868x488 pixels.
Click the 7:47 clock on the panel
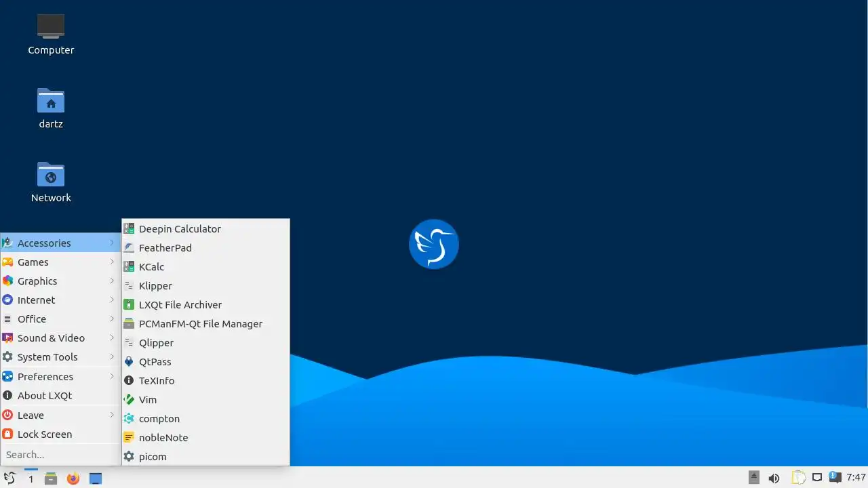(x=856, y=478)
